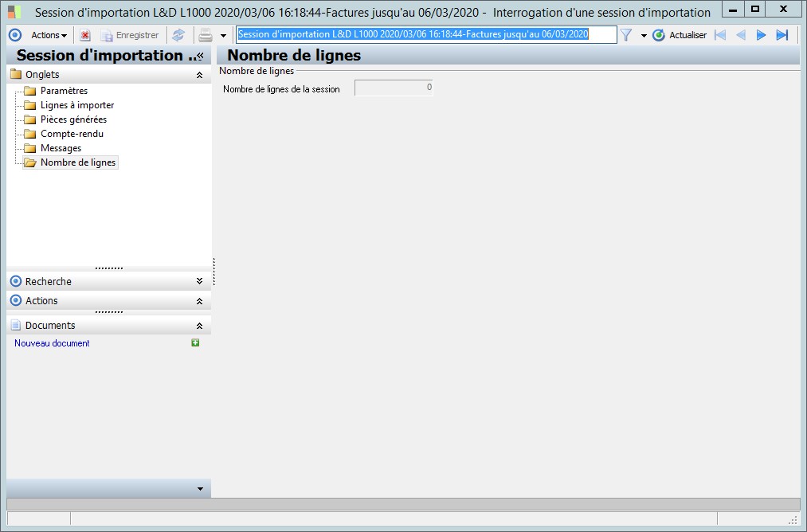Collapse the Actions side section

pyautogui.click(x=200, y=301)
